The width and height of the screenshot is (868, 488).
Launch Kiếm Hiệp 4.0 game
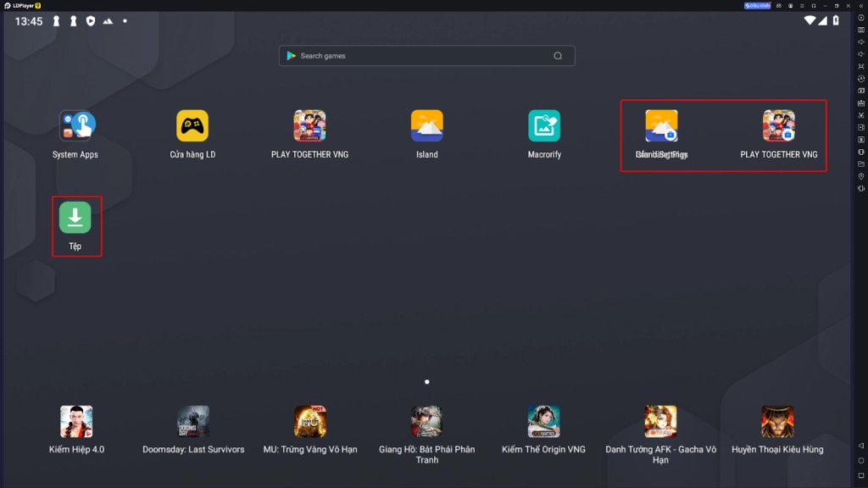(76, 421)
